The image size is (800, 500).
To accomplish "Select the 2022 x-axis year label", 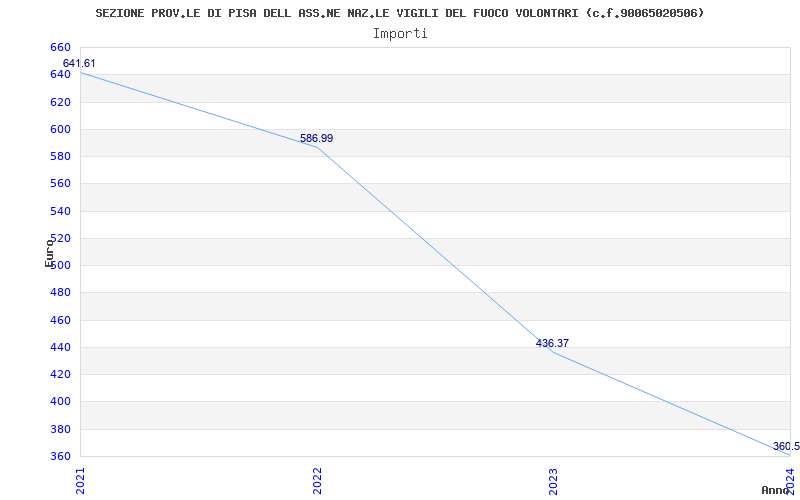I will click(x=317, y=481).
